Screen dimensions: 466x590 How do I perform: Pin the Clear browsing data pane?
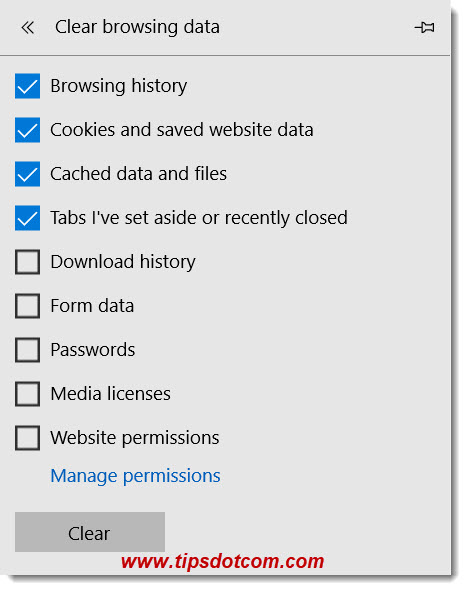(424, 27)
